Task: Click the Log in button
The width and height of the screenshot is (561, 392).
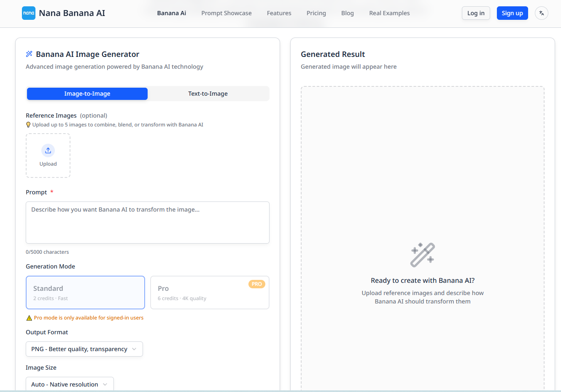Action: (475, 13)
